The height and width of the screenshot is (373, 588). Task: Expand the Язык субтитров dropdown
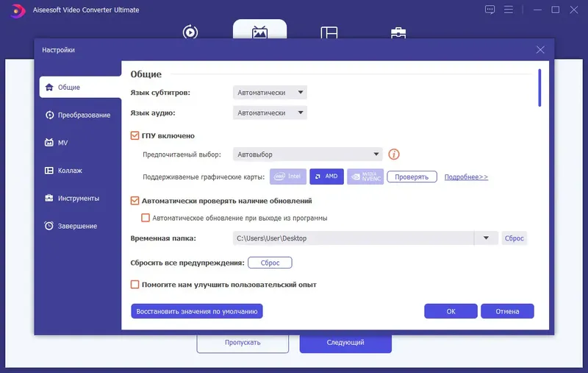[270, 92]
